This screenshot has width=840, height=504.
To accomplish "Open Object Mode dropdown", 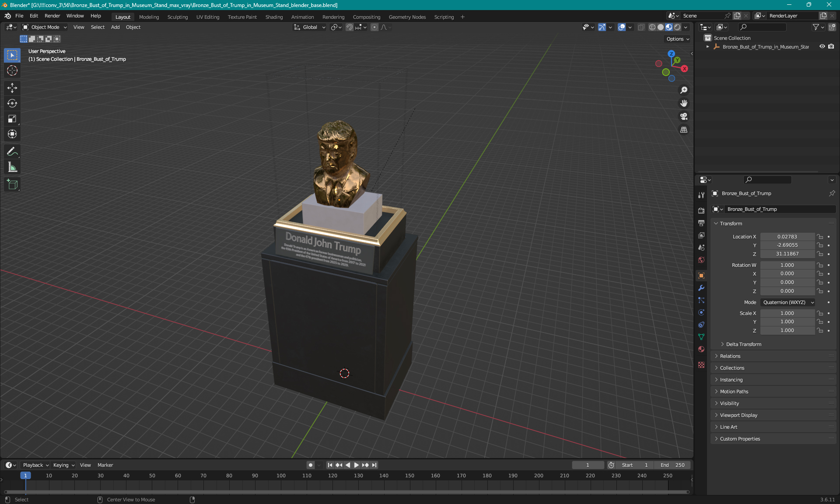I will (x=45, y=27).
